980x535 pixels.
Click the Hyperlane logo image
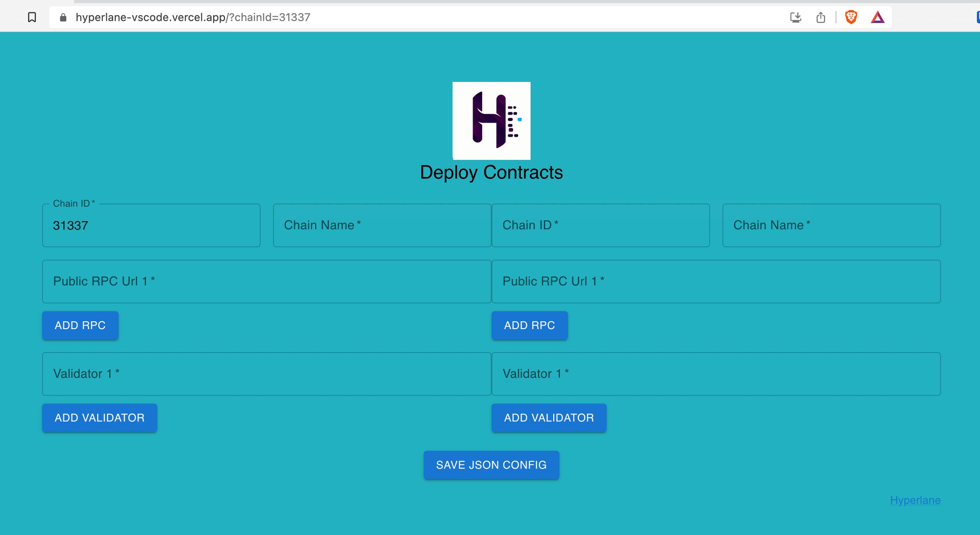pos(492,121)
